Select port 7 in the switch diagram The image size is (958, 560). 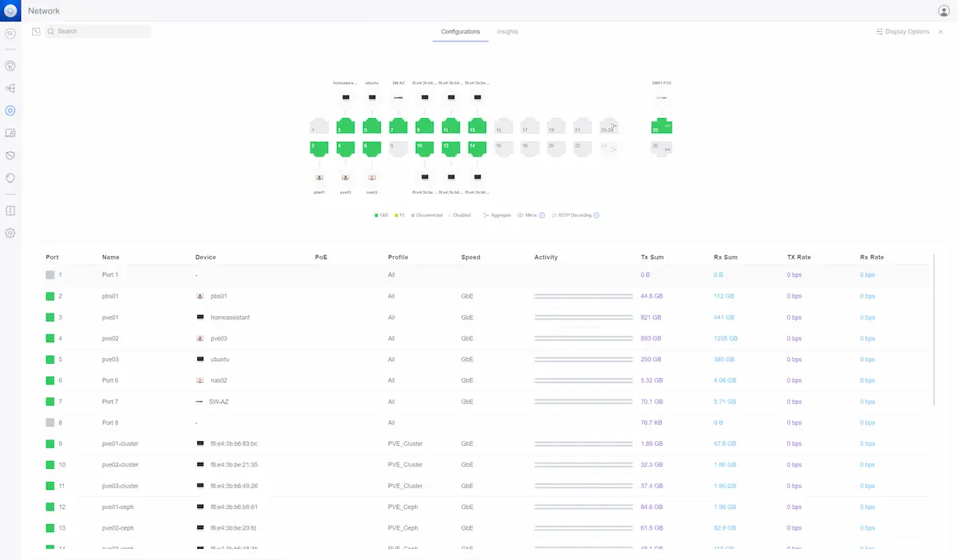(398, 126)
